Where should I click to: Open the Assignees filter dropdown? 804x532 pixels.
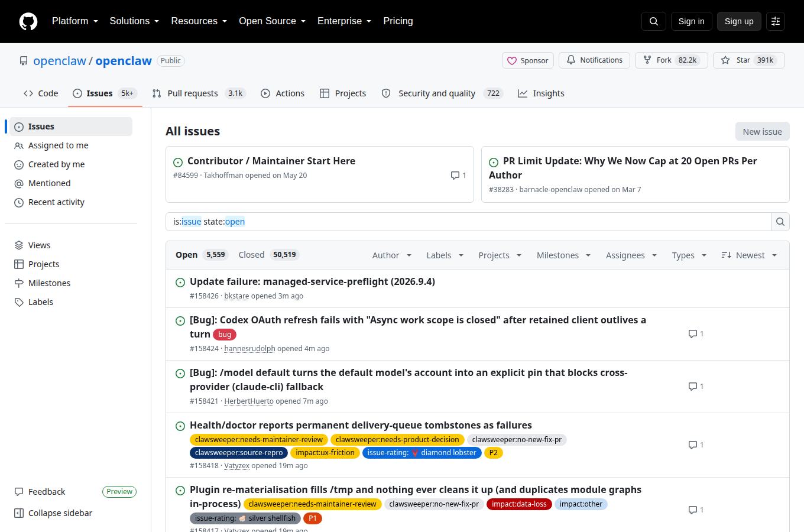click(631, 255)
